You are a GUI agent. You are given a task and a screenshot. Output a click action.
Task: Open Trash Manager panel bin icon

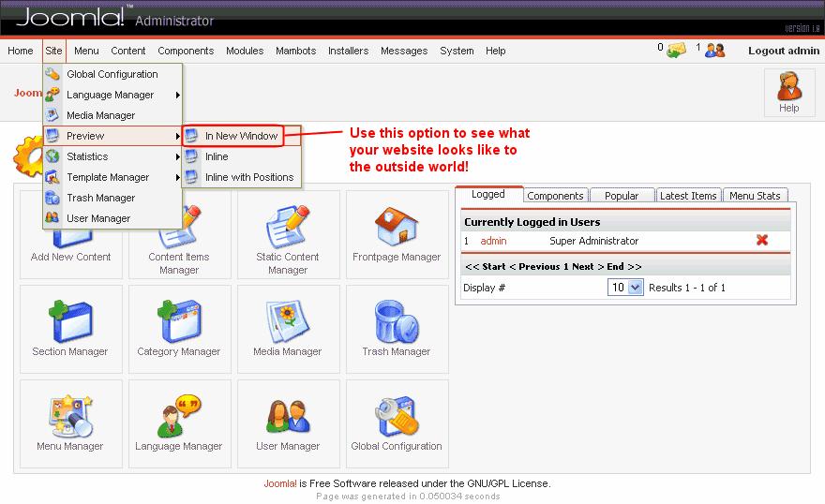click(397, 321)
